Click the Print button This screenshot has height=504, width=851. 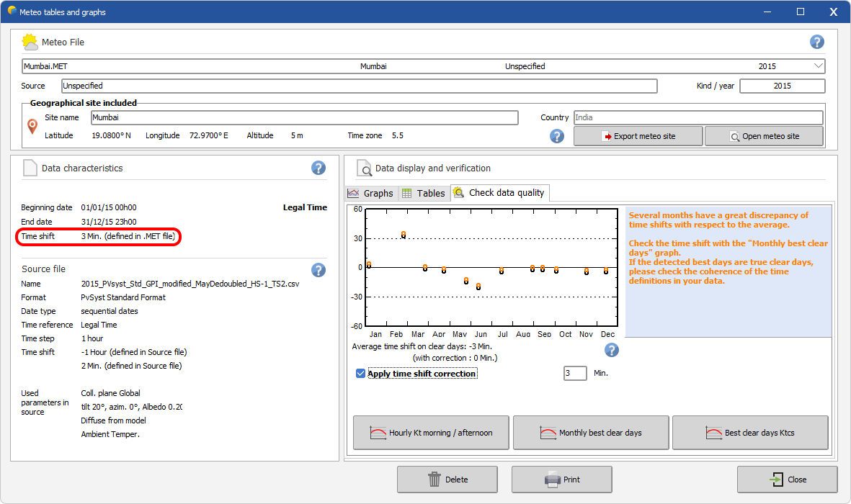(x=562, y=480)
